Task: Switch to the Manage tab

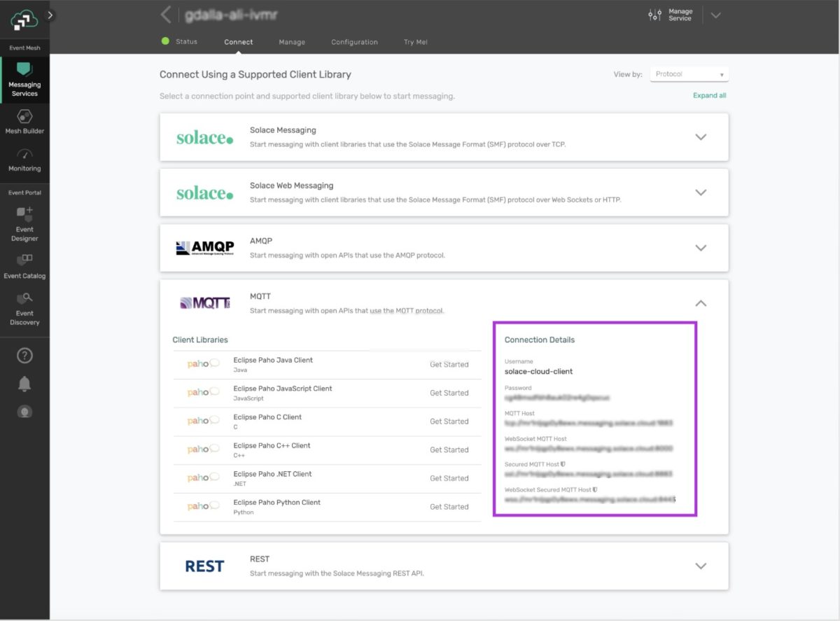Action: pyautogui.click(x=292, y=42)
